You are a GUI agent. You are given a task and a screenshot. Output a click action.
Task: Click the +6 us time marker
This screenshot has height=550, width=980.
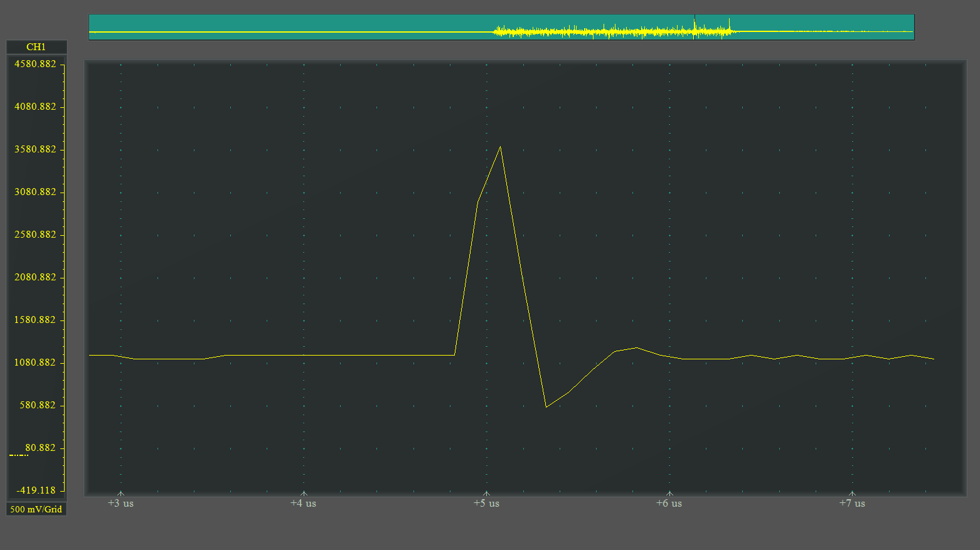(x=669, y=503)
